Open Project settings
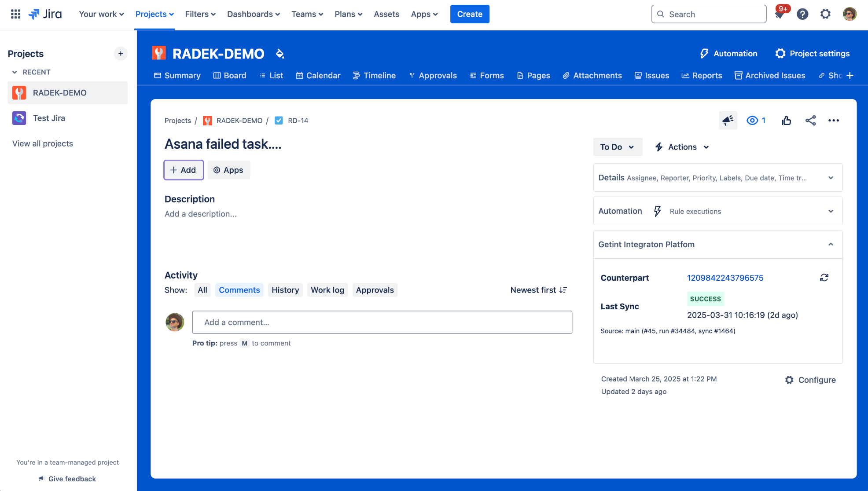The width and height of the screenshot is (868, 491). pos(813,54)
